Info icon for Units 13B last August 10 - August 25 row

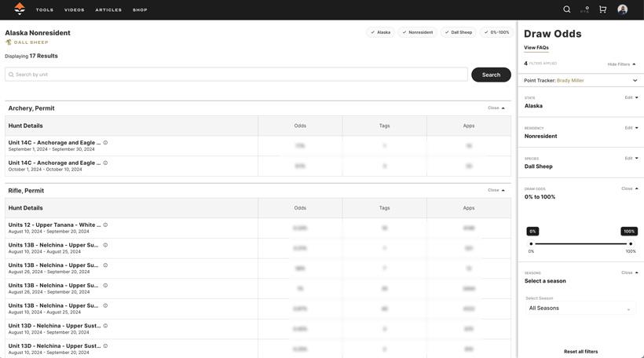coord(105,305)
